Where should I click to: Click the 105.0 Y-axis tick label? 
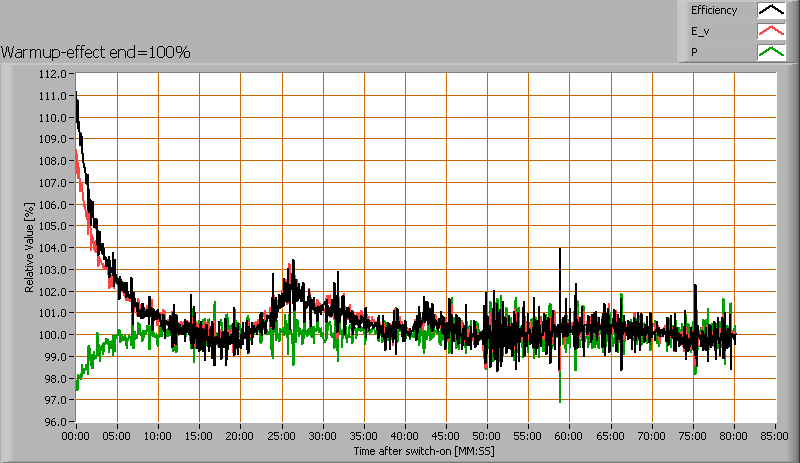[52, 226]
